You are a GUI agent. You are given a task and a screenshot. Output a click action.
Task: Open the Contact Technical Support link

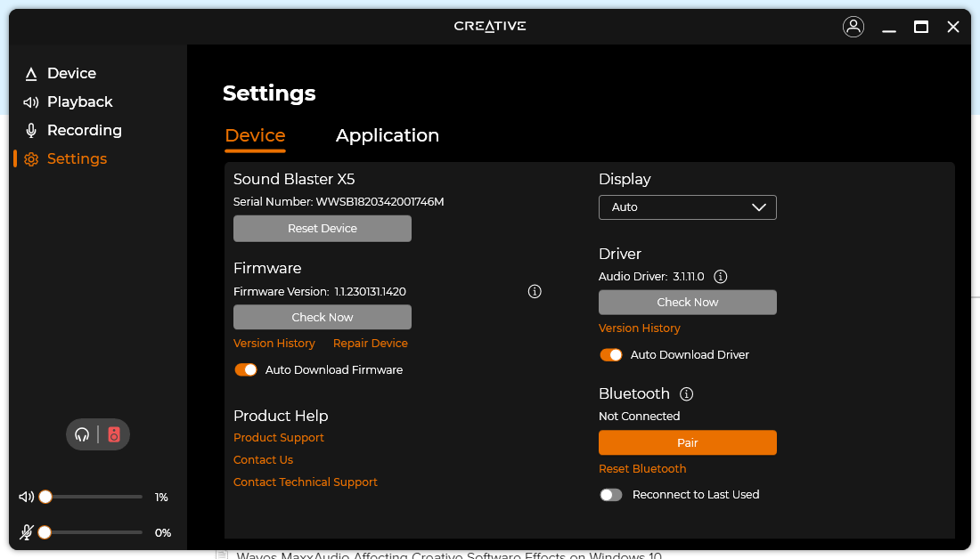click(x=306, y=482)
